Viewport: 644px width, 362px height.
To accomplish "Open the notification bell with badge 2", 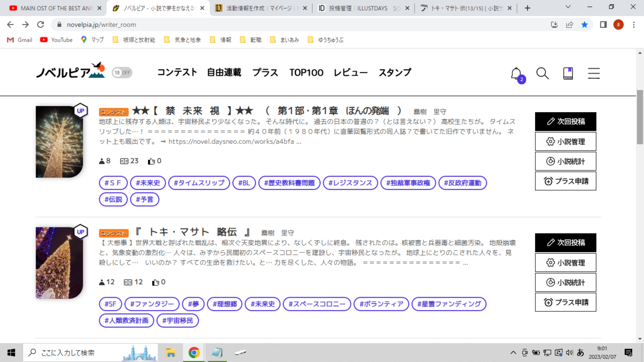I will coord(516,73).
